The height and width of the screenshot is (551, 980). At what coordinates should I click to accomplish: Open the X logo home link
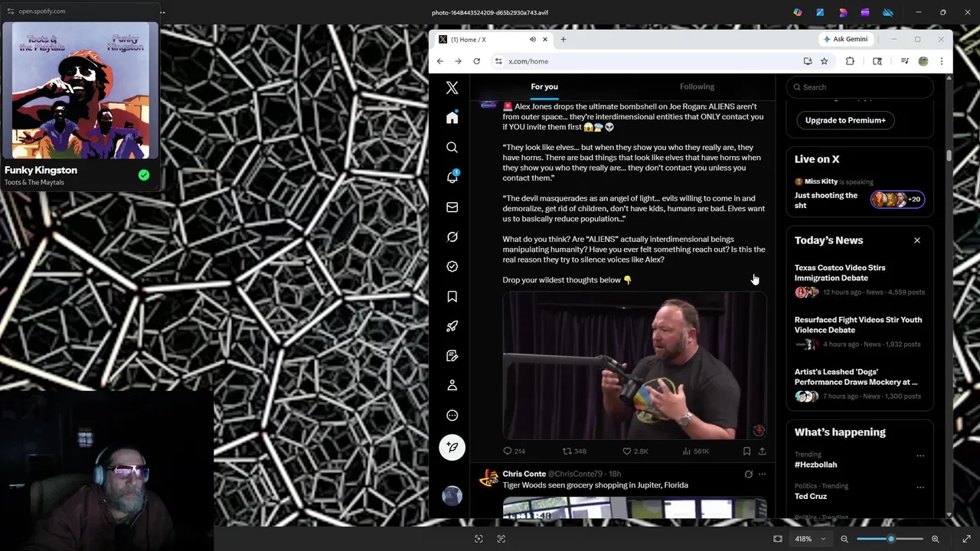point(452,88)
